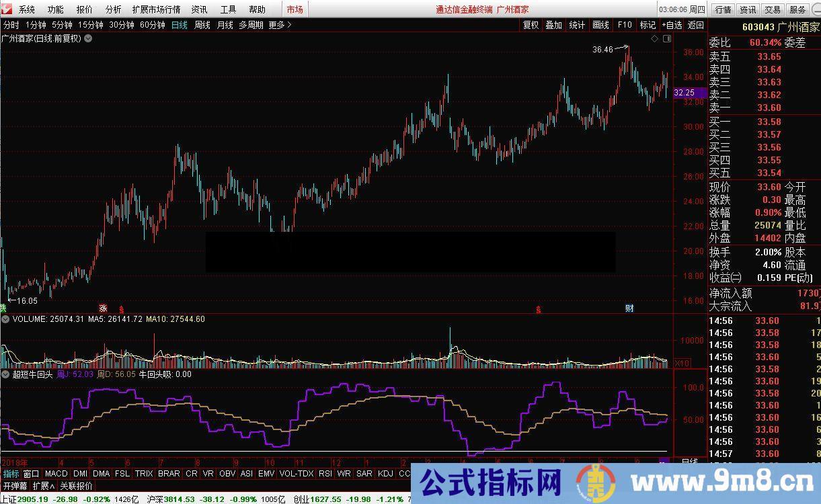The height and width of the screenshot is (504, 821).
Task: Click the 交易 button at top right
Action: click(773, 9)
